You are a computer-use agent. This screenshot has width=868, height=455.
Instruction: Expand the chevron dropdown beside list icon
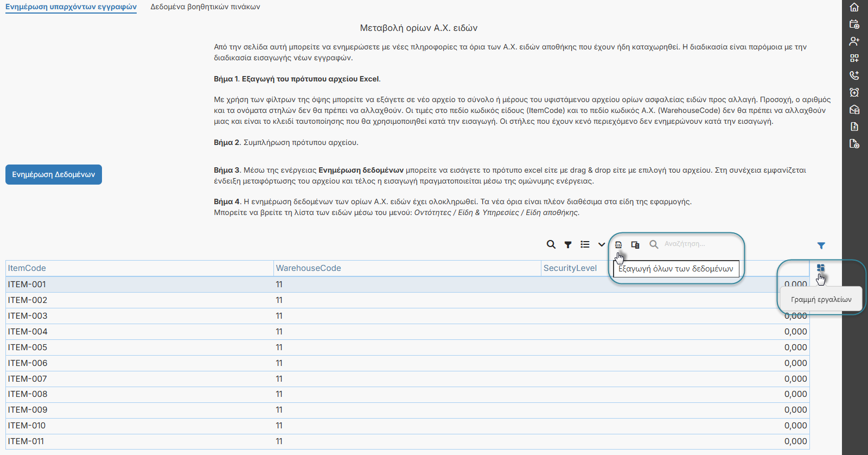point(602,244)
